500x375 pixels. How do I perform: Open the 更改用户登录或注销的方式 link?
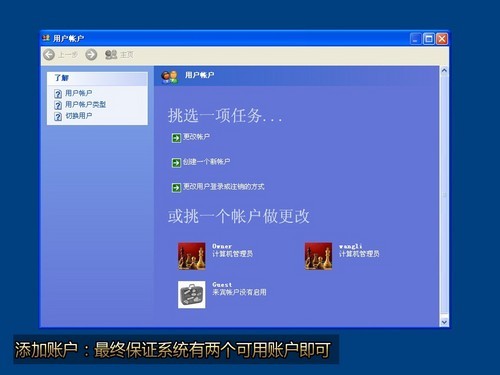point(224,187)
